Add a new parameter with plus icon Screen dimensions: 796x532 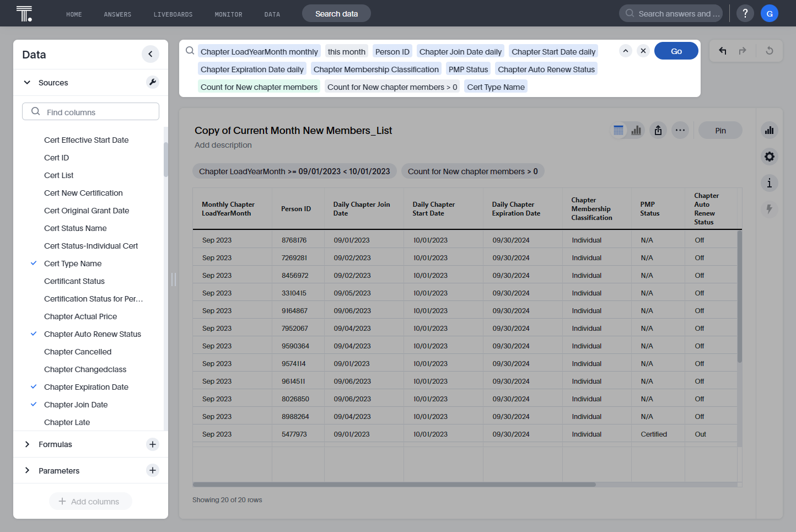click(153, 470)
